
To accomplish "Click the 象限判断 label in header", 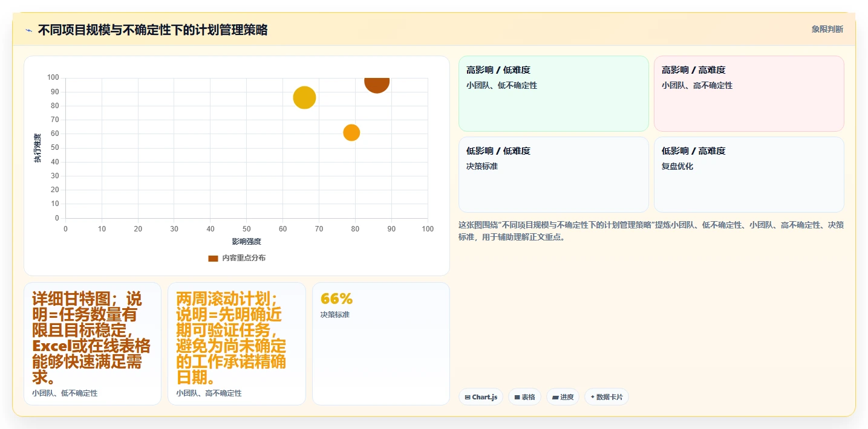I will pyautogui.click(x=827, y=29).
